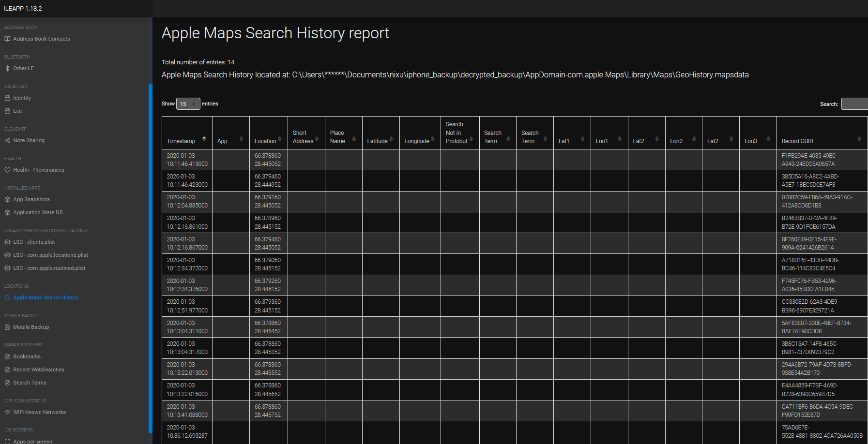This screenshot has width=868, height=444.
Task: Click the table Search input field
Action: 854,104
